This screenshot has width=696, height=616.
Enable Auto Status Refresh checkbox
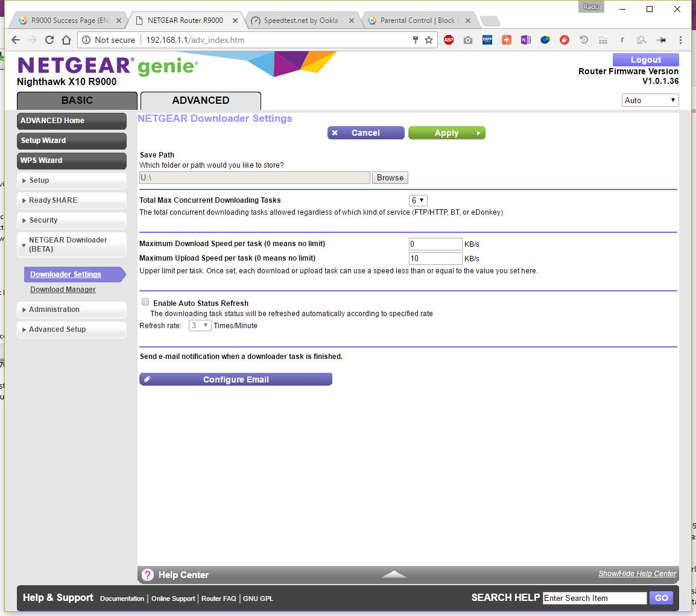[x=145, y=302]
